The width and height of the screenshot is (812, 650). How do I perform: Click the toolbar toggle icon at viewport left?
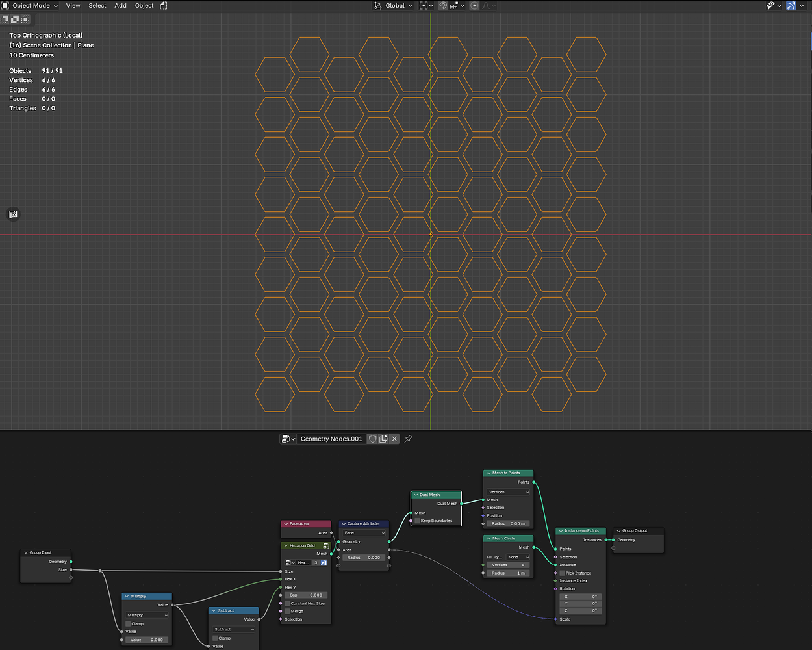(x=13, y=214)
